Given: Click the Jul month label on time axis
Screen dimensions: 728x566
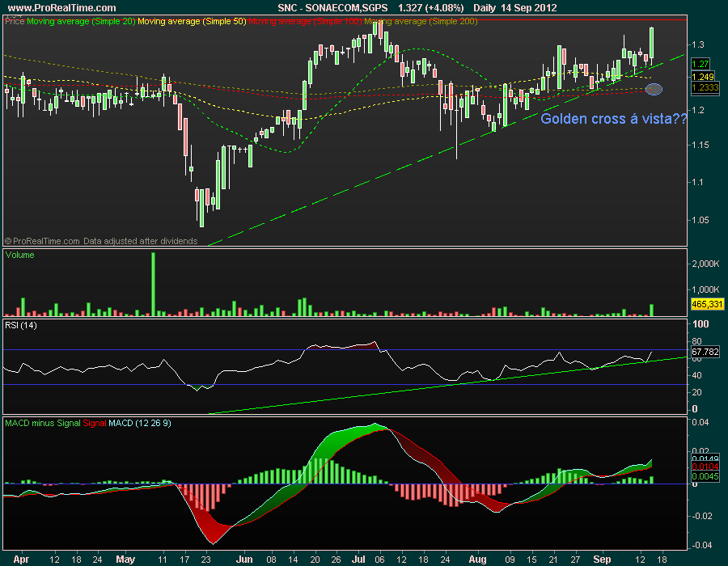Looking at the screenshot, I should [x=358, y=559].
